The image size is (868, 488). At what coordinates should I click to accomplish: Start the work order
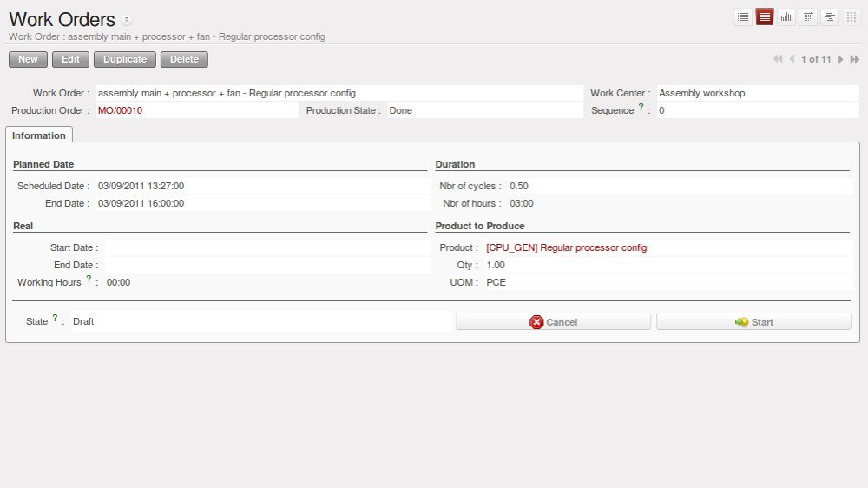(x=753, y=322)
